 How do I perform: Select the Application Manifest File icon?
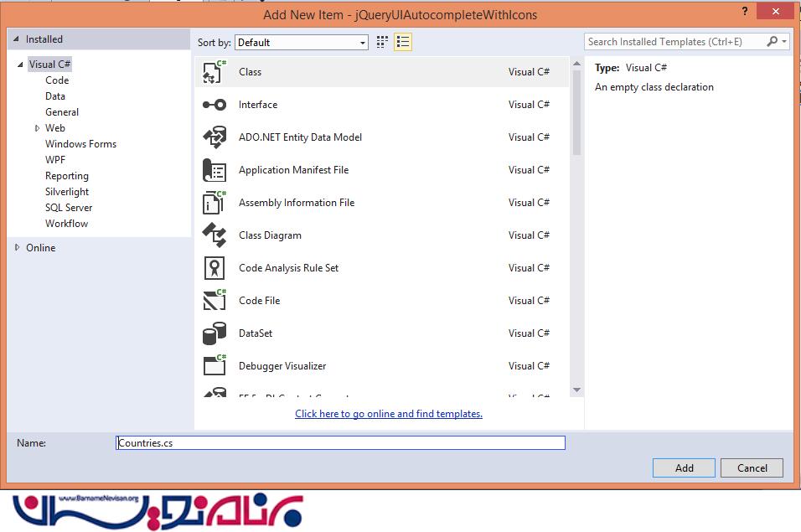tap(214, 170)
